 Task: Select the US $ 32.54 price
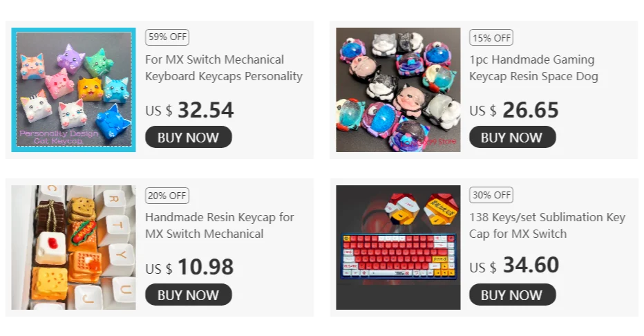(x=189, y=110)
